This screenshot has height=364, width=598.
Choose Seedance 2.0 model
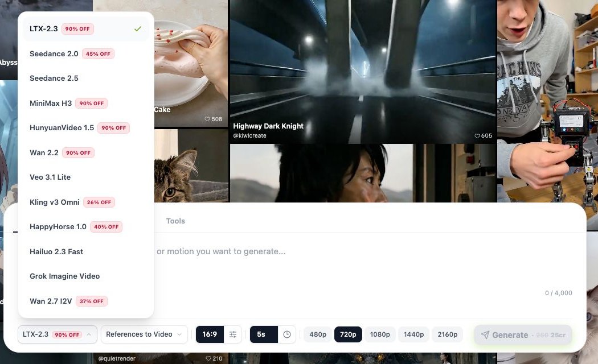tap(86, 53)
